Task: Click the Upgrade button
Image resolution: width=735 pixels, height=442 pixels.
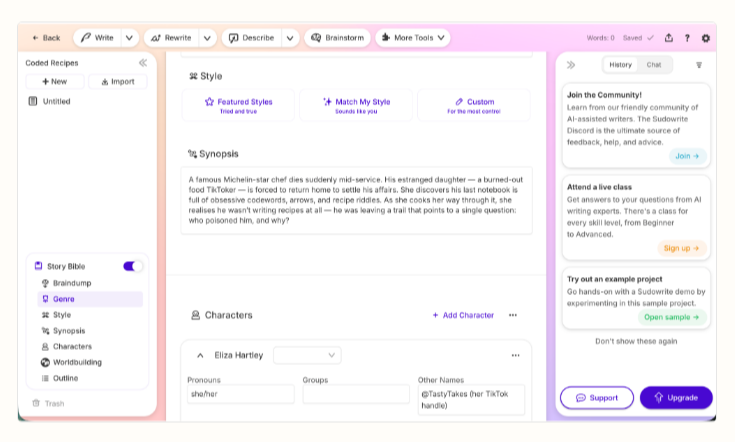Action: coord(676,397)
